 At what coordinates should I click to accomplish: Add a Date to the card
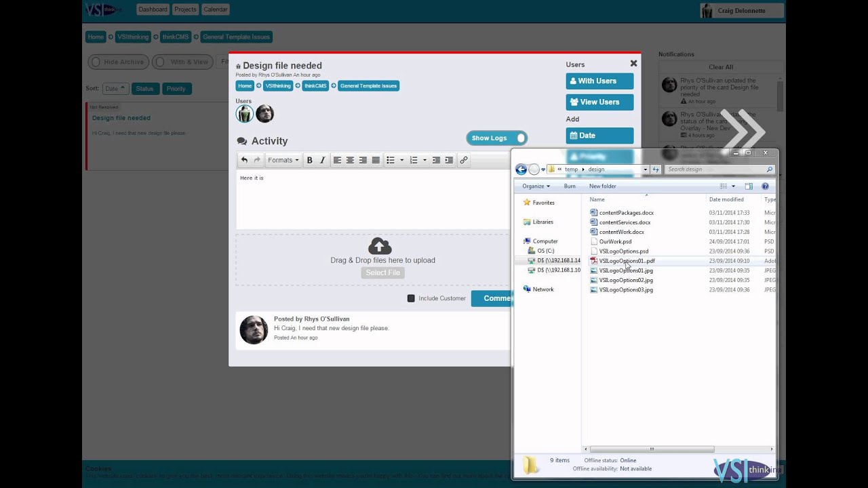coord(599,136)
